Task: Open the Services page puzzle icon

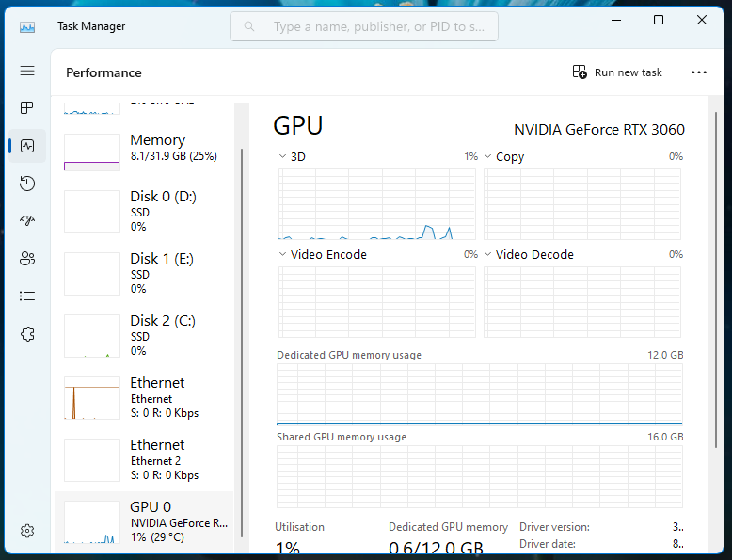Action: coord(27,334)
